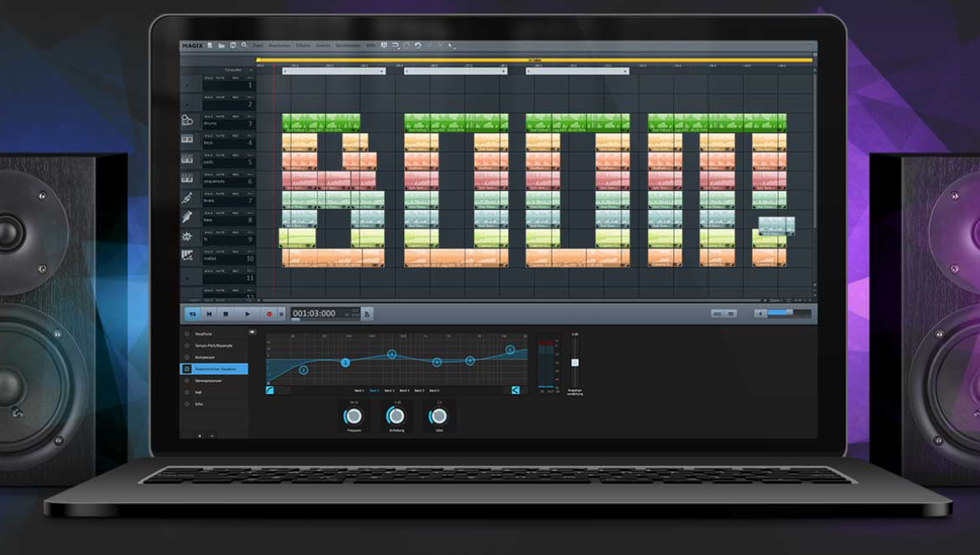Open the Hilfe menu
The image size is (980, 555).
[371, 46]
